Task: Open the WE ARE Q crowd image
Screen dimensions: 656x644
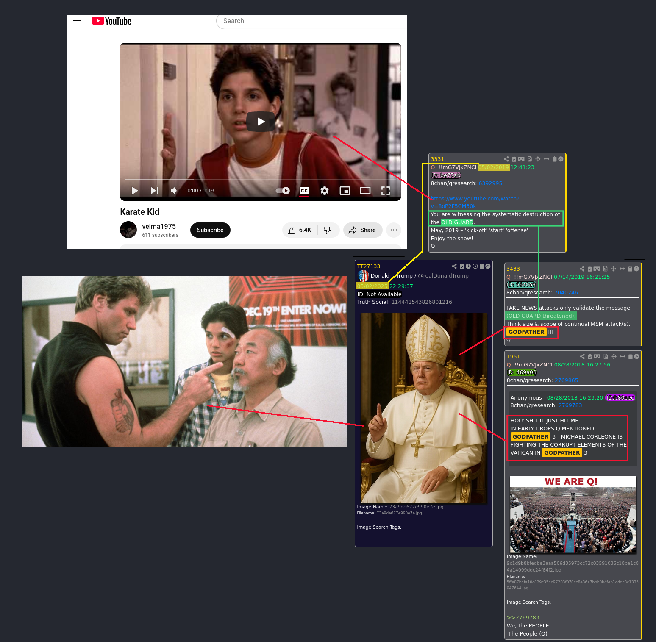Action: pyautogui.click(x=573, y=515)
